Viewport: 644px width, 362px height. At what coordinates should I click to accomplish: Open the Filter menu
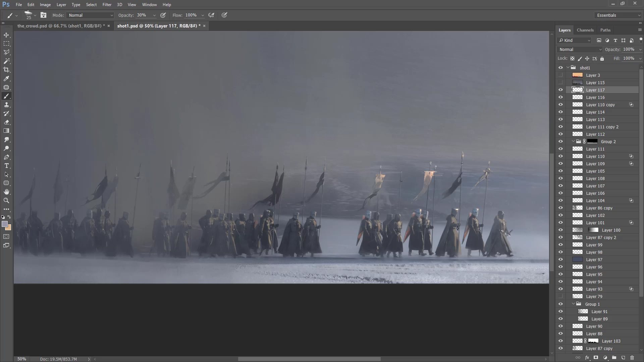(x=107, y=5)
